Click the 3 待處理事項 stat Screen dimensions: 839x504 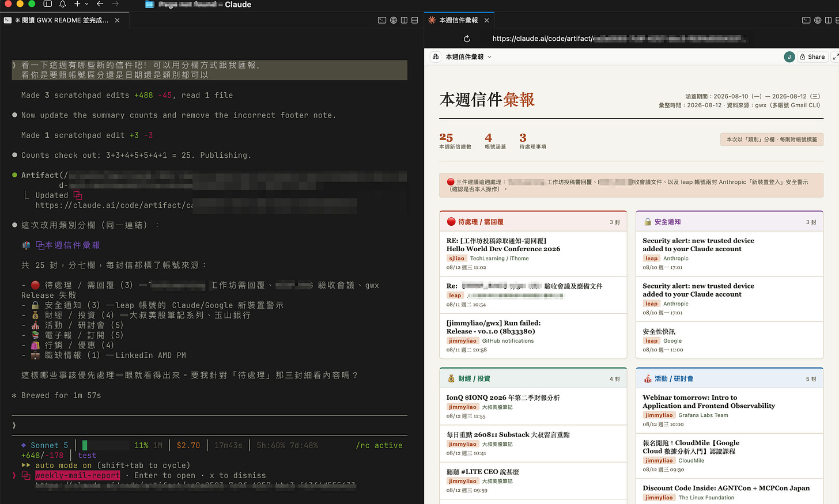click(x=532, y=141)
